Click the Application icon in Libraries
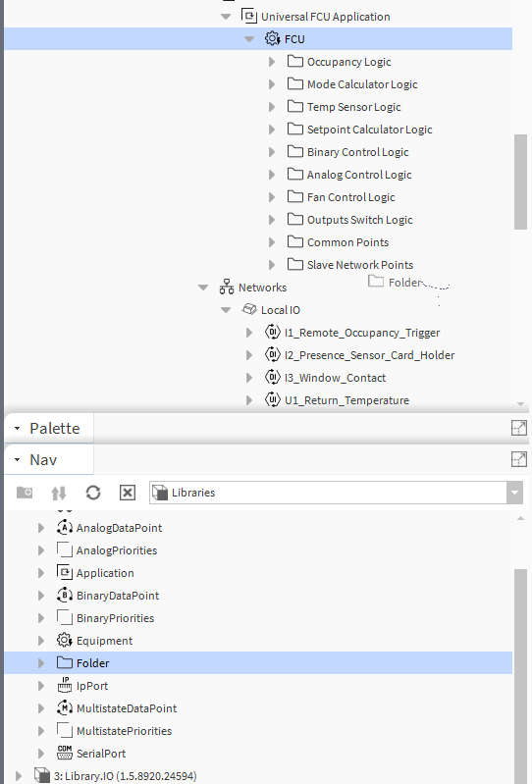Screen dimensions: 532x784 point(65,572)
